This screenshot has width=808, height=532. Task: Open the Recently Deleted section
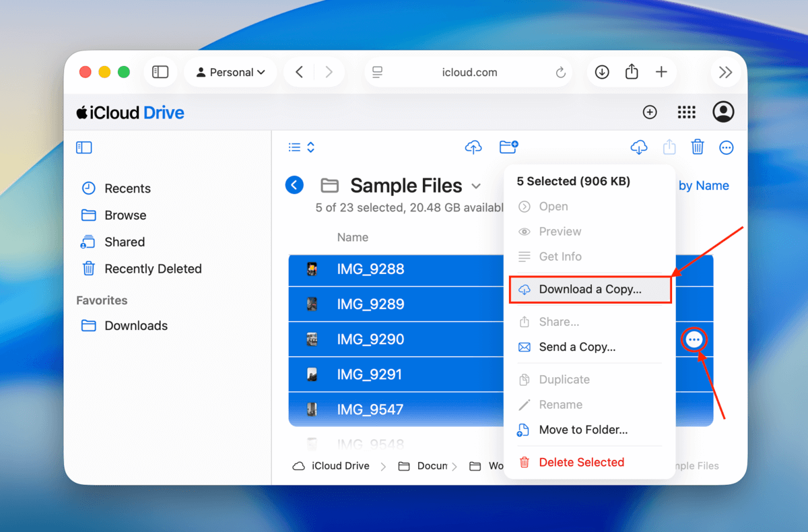pyautogui.click(x=151, y=269)
